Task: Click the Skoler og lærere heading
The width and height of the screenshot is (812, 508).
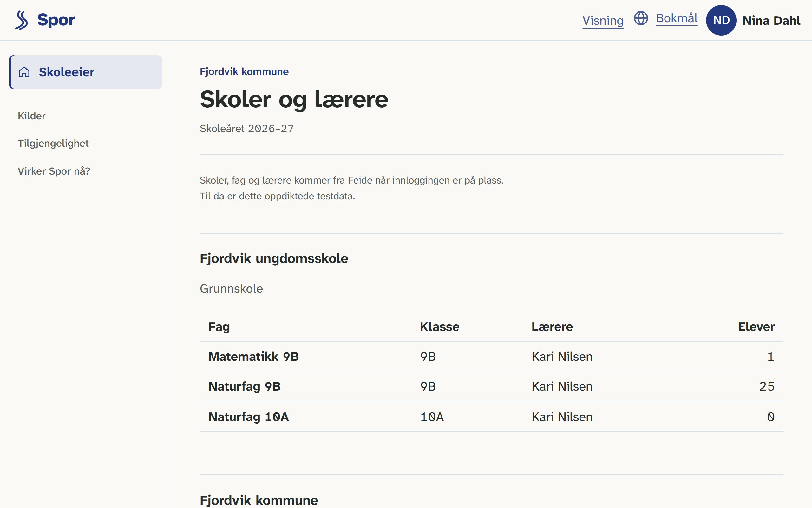Action: point(294,99)
